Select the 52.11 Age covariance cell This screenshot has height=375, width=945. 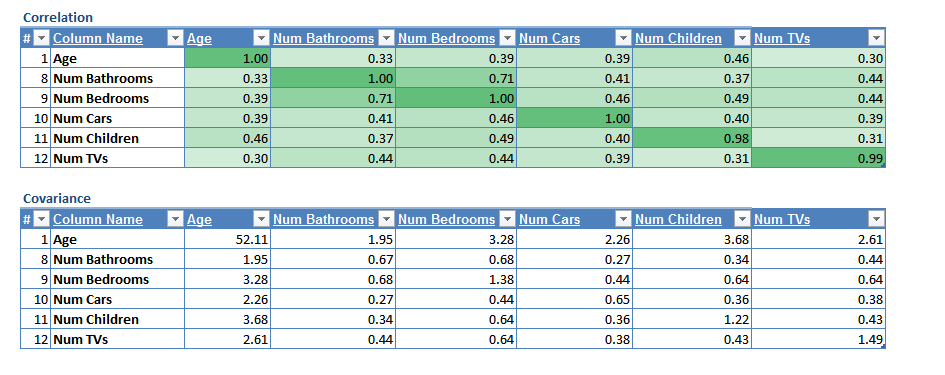point(227,239)
